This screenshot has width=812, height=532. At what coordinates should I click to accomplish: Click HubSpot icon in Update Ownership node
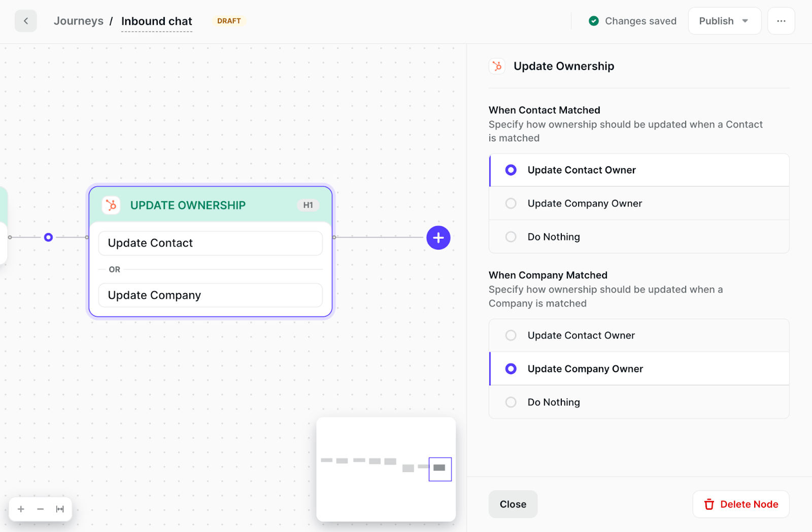tap(111, 205)
